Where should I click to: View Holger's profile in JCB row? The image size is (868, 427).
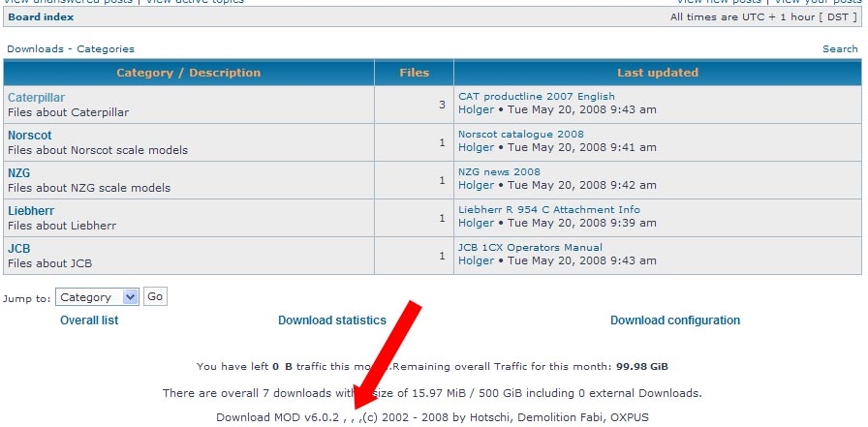pyautogui.click(x=476, y=261)
